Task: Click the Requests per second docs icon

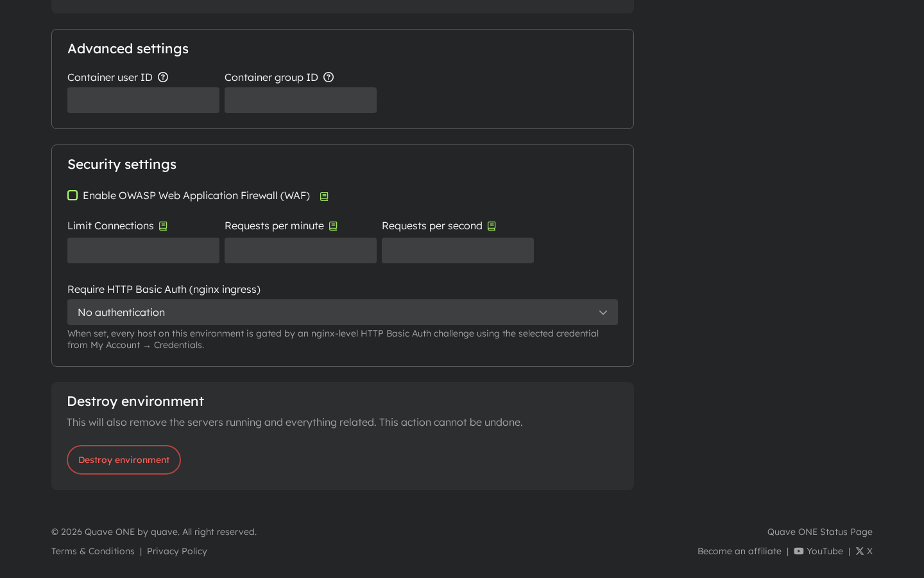Action: click(492, 225)
